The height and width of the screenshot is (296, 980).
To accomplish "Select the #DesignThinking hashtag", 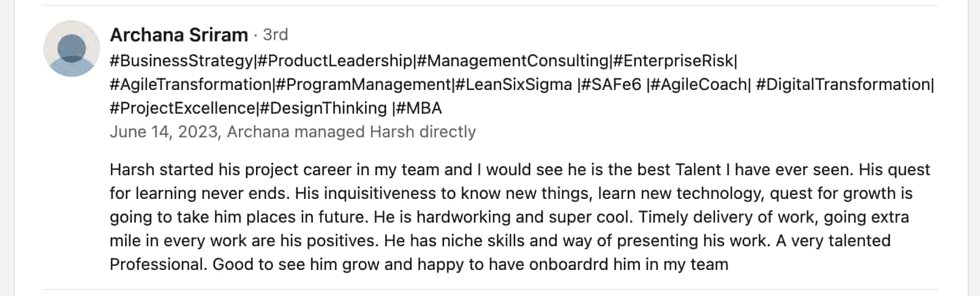I will tap(324, 108).
